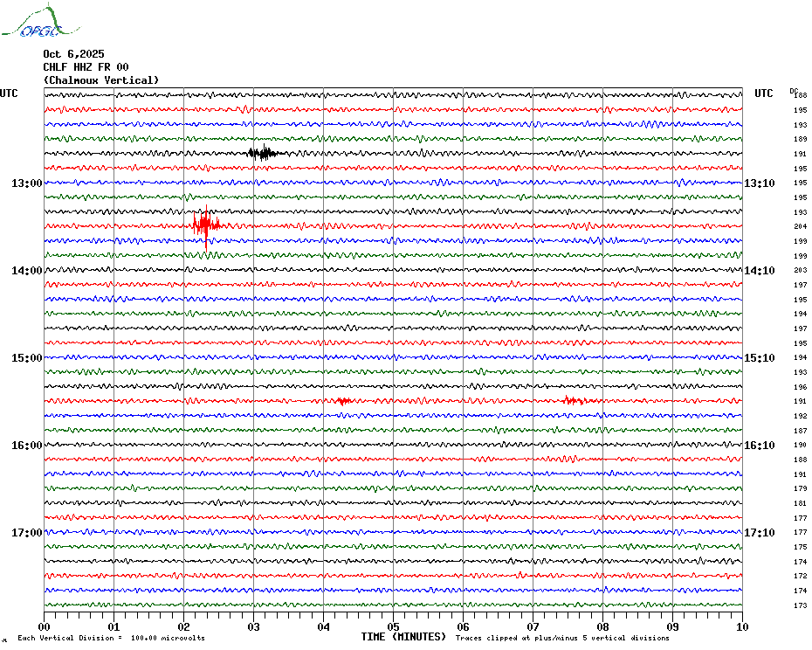Click the DC value 181
Image resolution: width=812 pixels, height=650 pixels.
pyautogui.click(x=801, y=503)
